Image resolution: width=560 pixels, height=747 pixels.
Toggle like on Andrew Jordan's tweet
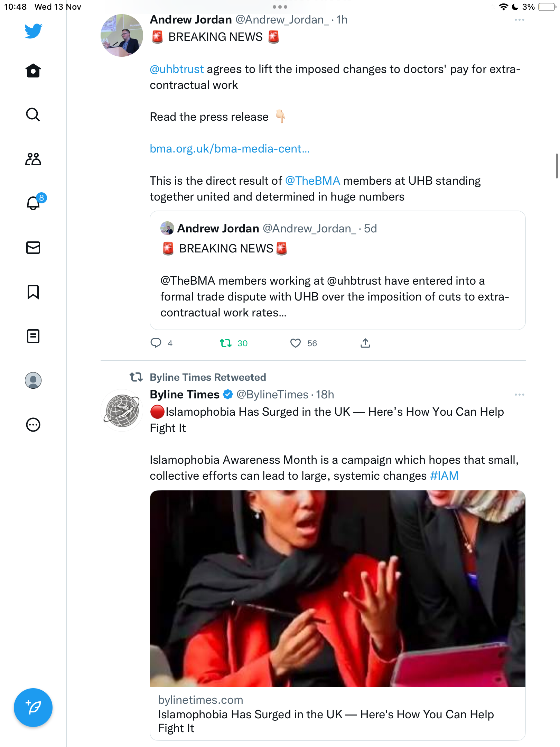pyautogui.click(x=304, y=343)
